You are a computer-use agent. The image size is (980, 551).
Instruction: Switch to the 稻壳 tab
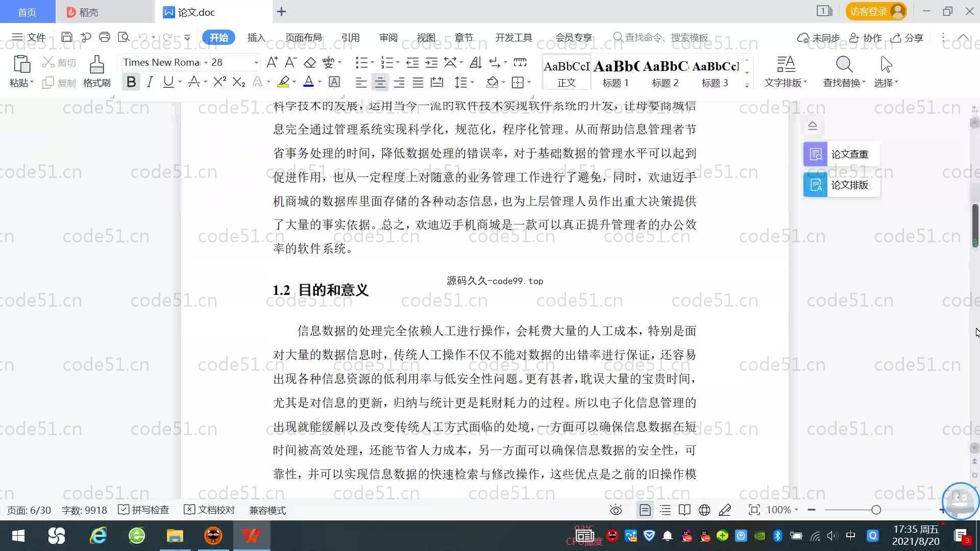coord(105,12)
